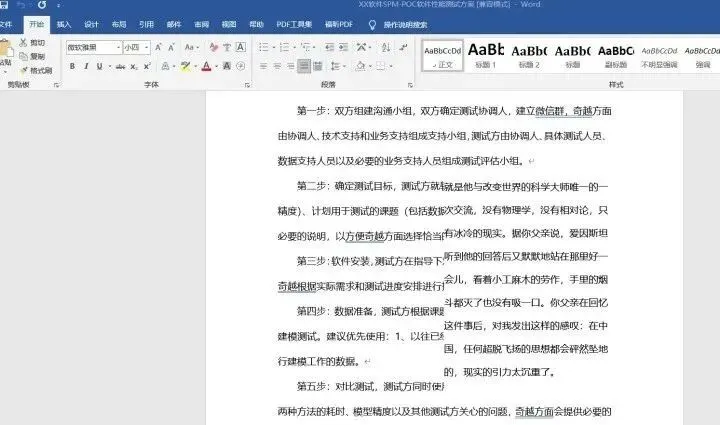This screenshot has width=720, height=425.
Task: Apply the 副标题 subtitle style
Action: [616, 56]
